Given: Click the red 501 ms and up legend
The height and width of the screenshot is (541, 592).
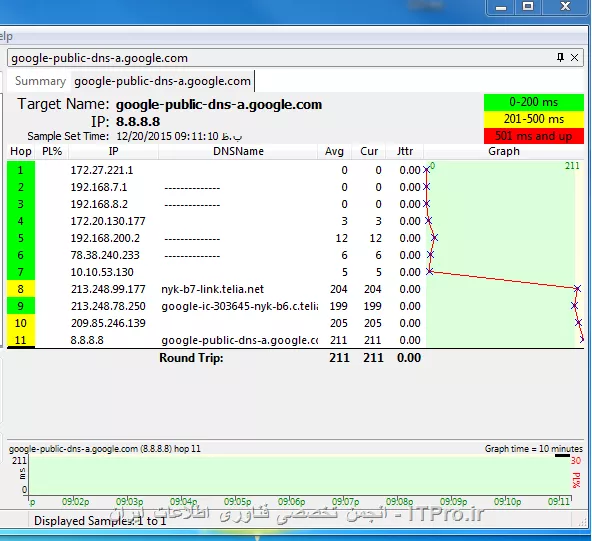Looking at the screenshot, I should tap(534, 136).
